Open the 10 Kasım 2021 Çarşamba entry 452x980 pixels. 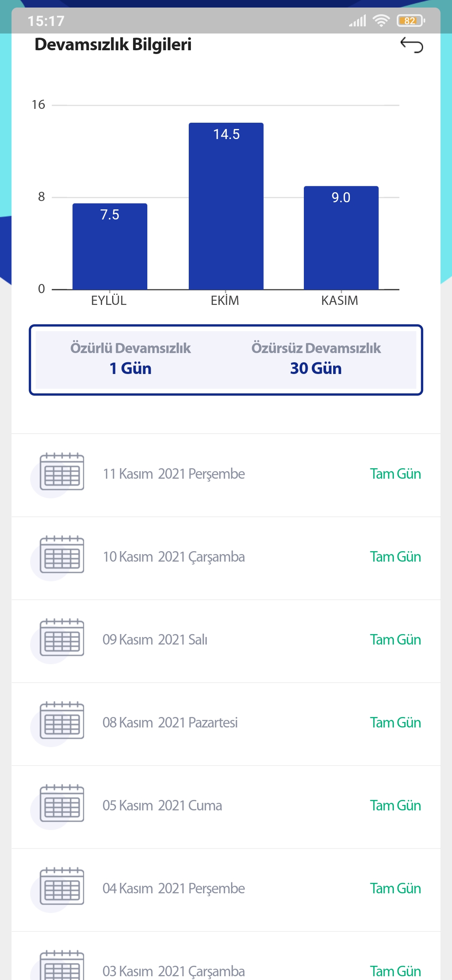click(x=226, y=558)
